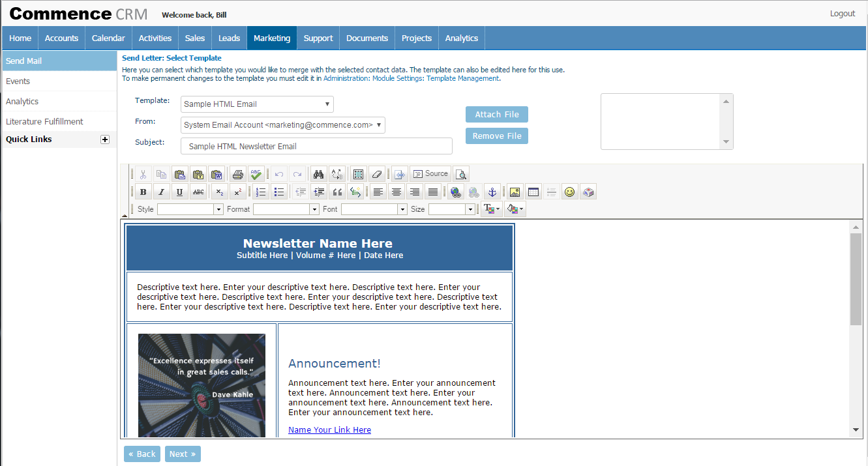Click the Create Div container icon
The height and width of the screenshot is (466, 868).
(x=355, y=192)
